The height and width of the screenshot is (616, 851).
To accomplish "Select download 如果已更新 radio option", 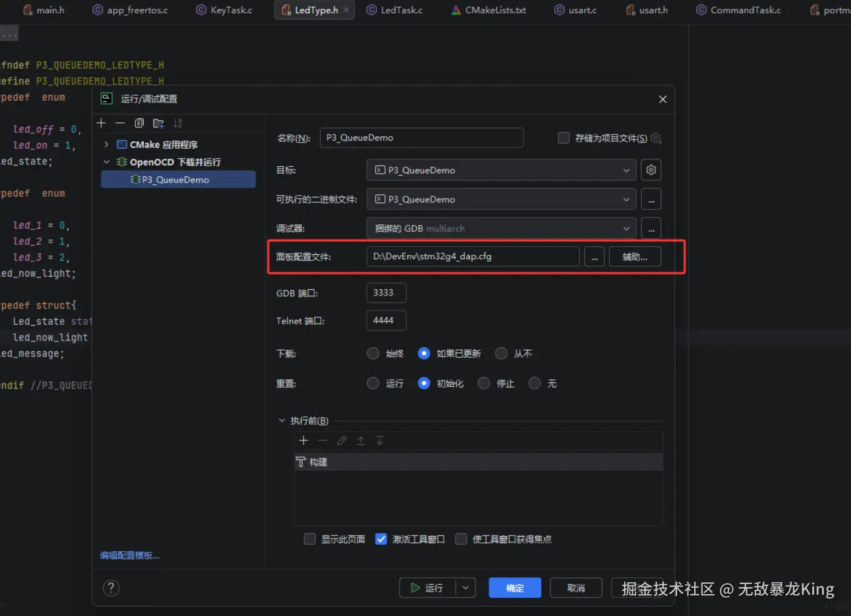I will 424,354.
